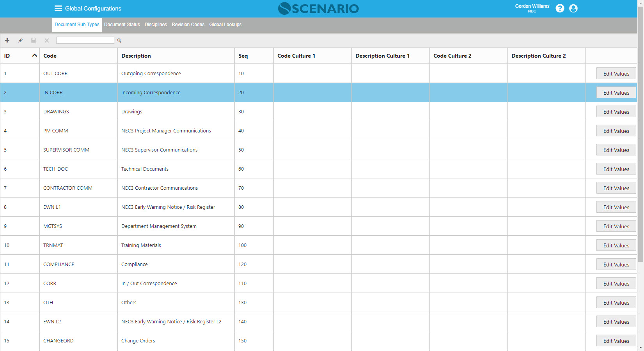Click the plus icon to add a record
The height and width of the screenshot is (351, 644).
(x=7, y=41)
